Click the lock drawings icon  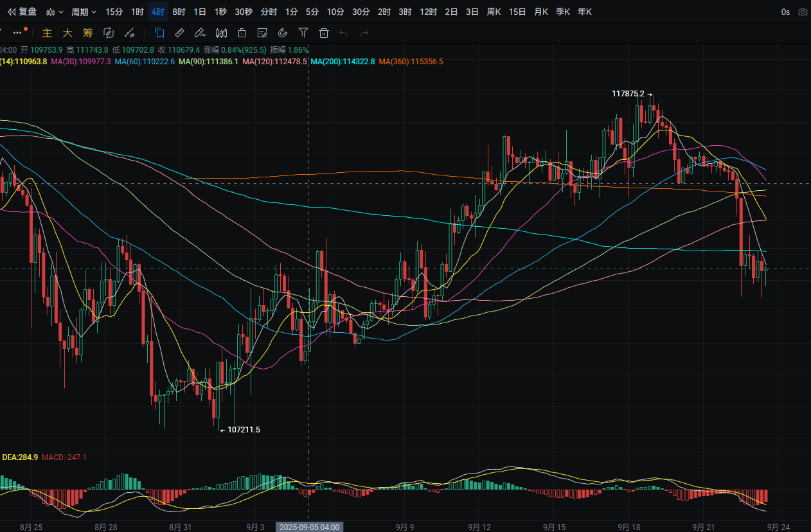coord(242,33)
